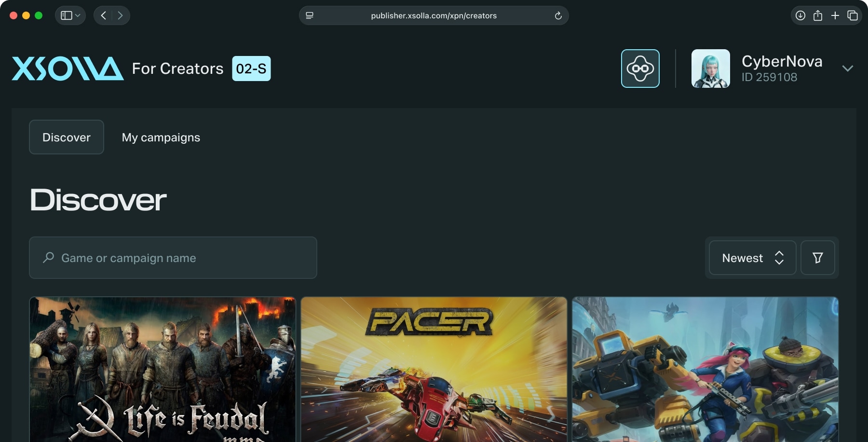Switch to the My campaigns tab
868x442 pixels.
(161, 137)
